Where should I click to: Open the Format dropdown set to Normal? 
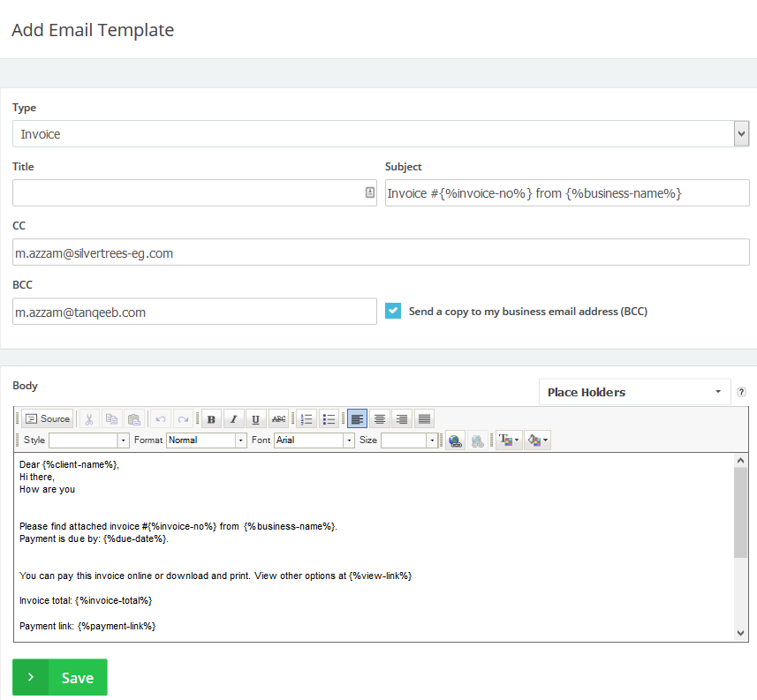208,440
